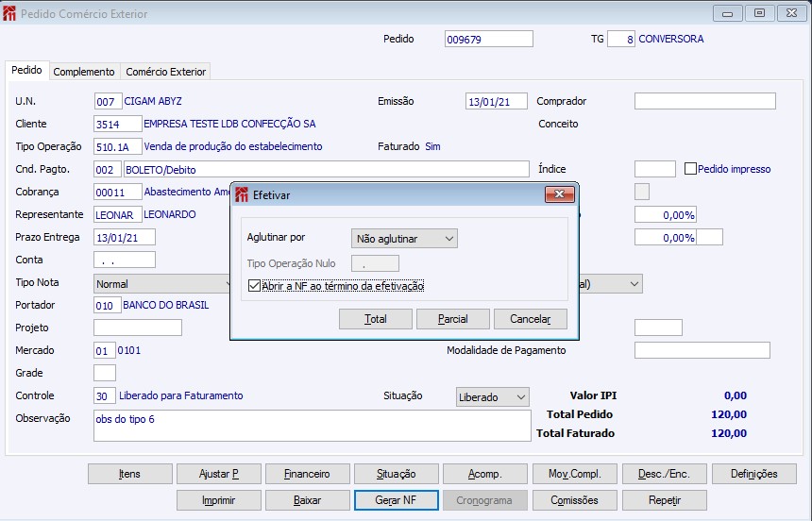Viewport: 812px width, 521px height.
Task: Click Gerar NF button
Action: pos(397,500)
